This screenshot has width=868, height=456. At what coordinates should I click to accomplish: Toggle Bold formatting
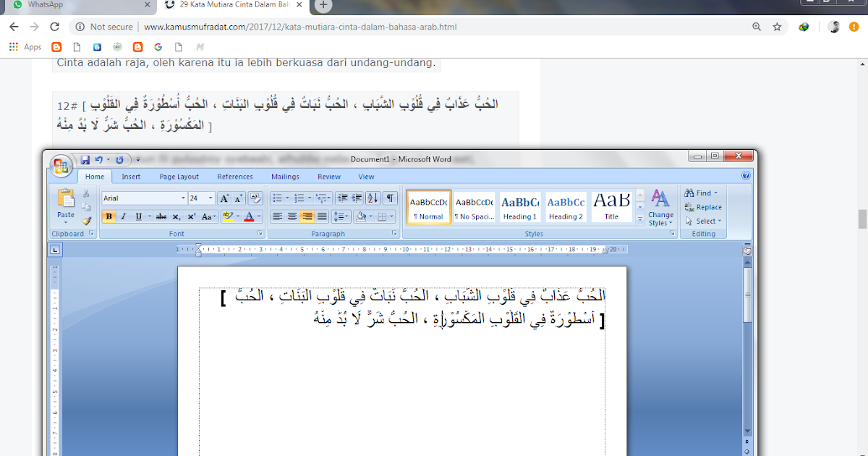(108, 216)
